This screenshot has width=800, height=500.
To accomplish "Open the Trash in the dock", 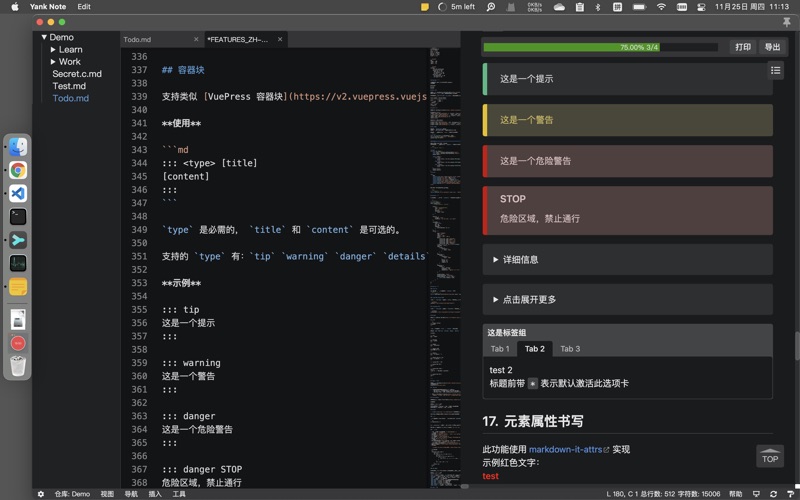I will pyautogui.click(x=18, y=366).
